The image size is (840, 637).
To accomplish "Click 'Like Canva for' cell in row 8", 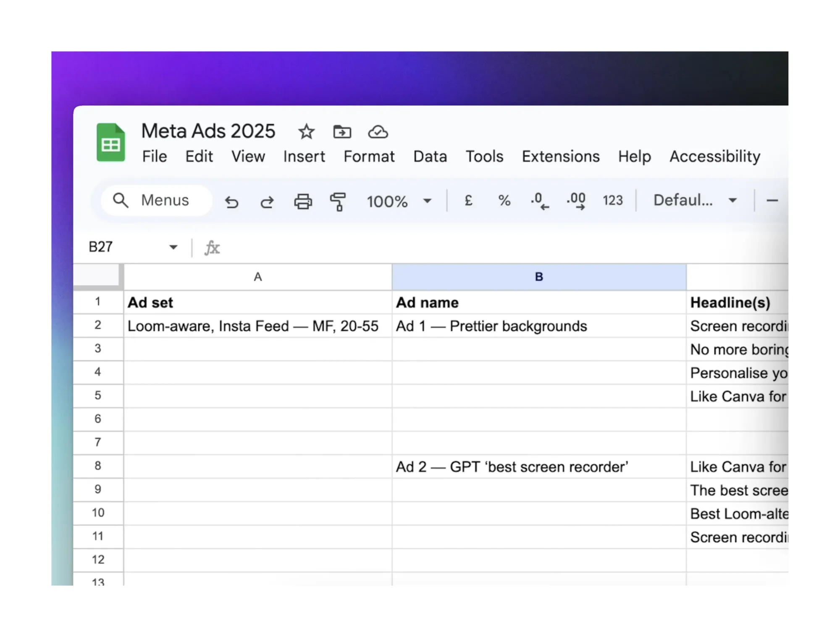I will click(x=738, y=467).
